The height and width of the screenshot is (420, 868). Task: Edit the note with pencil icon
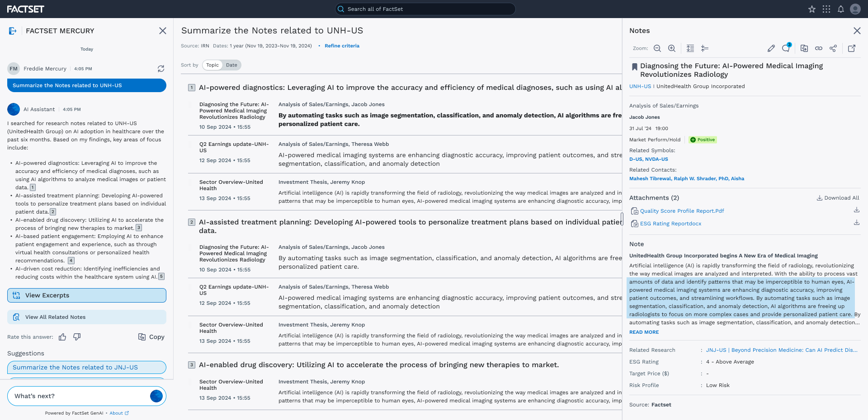pos(771,48)
